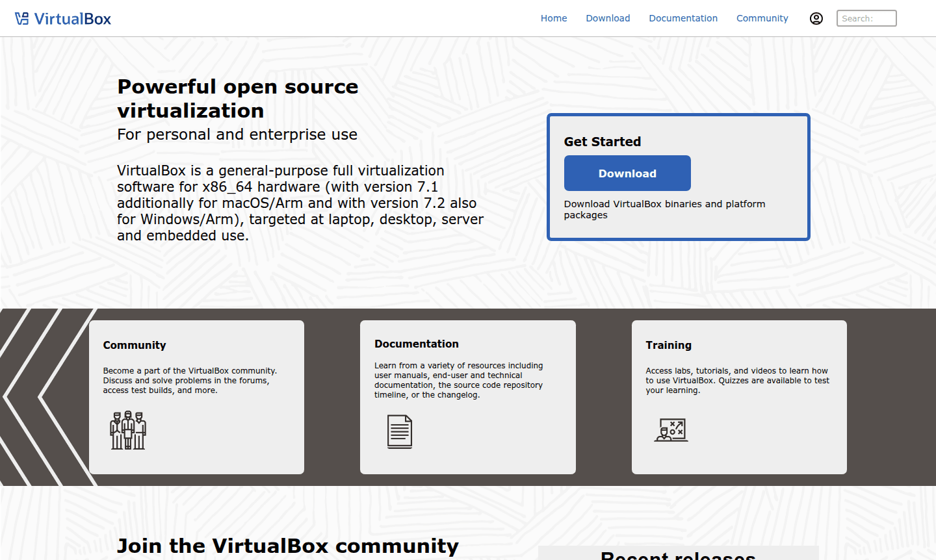Open the Download navigation menu item
This screenshot has width=936, height=560.
click(x=608, y=18)
